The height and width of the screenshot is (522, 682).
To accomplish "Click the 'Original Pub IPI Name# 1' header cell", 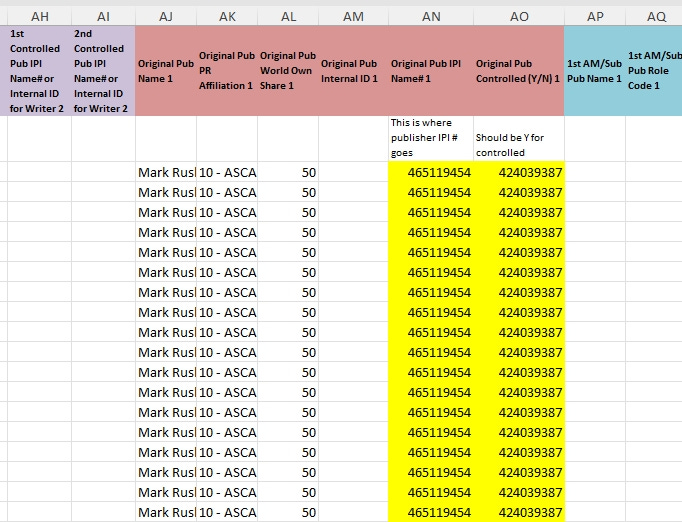I will [431, 71].
